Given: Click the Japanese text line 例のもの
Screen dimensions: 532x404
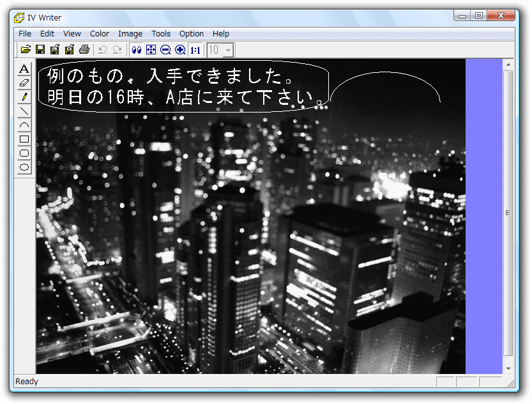Looking at the screenshot, I should (x=170, y=75).
